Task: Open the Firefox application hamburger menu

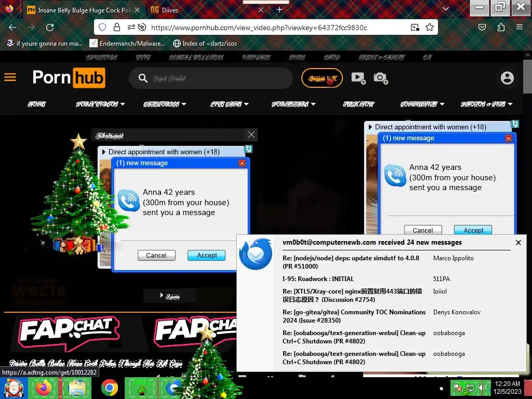Action: click(x=520, y=27)
